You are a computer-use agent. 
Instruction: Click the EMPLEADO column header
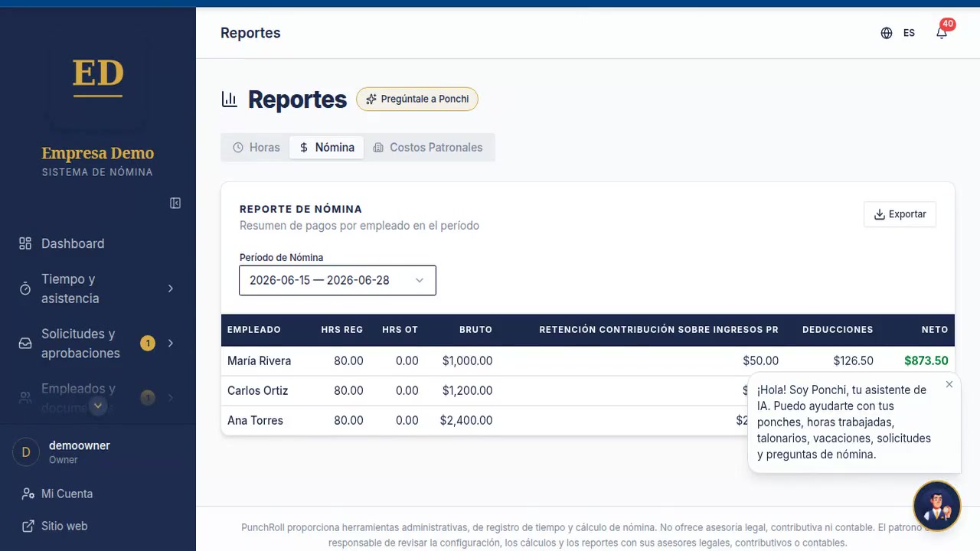pyautogui.click(x=254, y=330)
